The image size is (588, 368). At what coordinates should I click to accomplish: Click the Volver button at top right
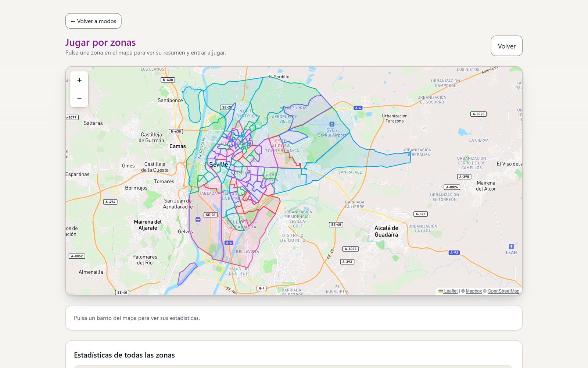click(x=506, y=46)
